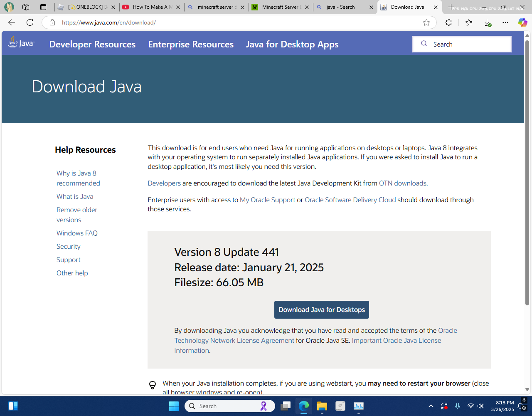Image resolution: width=532 pixels, height=416 pixels.
Task: Click the page vertical scrollbar thumb
Action: click(527, 173)
